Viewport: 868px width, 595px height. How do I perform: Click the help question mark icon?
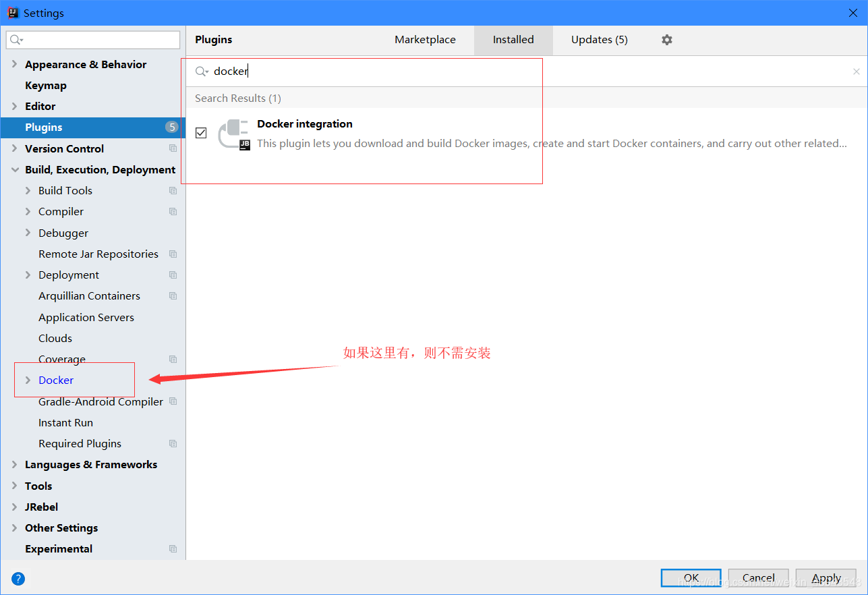(x=18, y=578)
